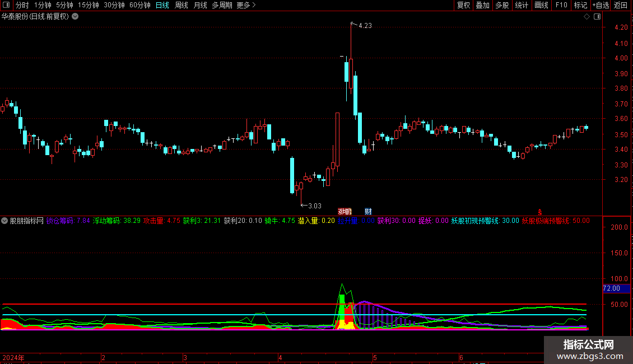Click the 浮动筹码: 38.29 value

point(117,221)
